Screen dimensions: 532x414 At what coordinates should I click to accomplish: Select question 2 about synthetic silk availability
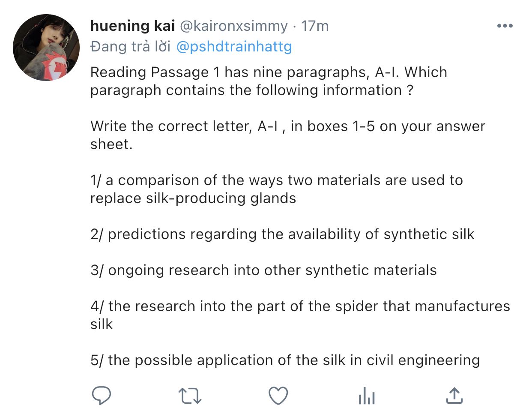pyautogui.click(x=282, y=234)
